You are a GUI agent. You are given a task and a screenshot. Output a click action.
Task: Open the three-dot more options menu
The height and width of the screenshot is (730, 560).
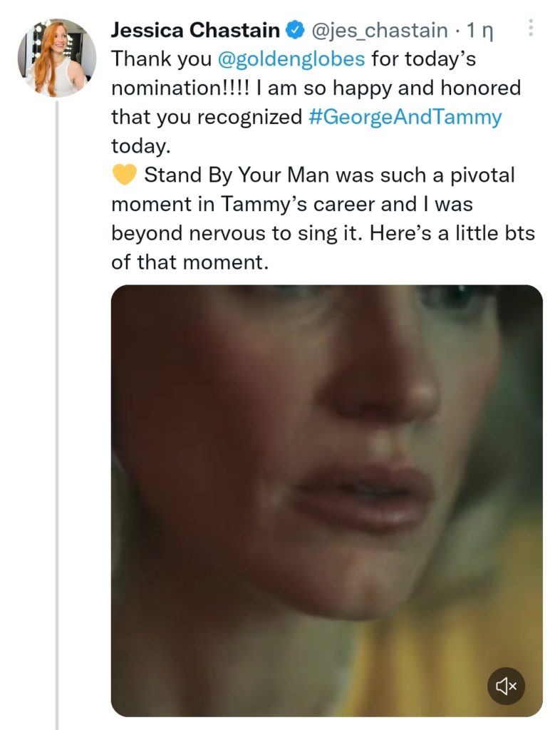530,29
